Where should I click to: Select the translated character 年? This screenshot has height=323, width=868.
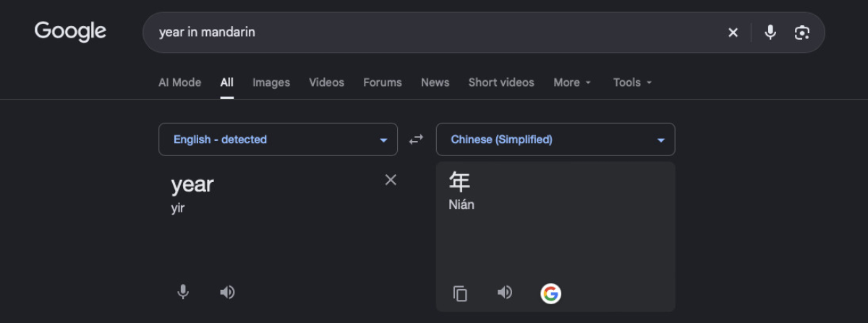pyautogui.click(x=459, y=181)
